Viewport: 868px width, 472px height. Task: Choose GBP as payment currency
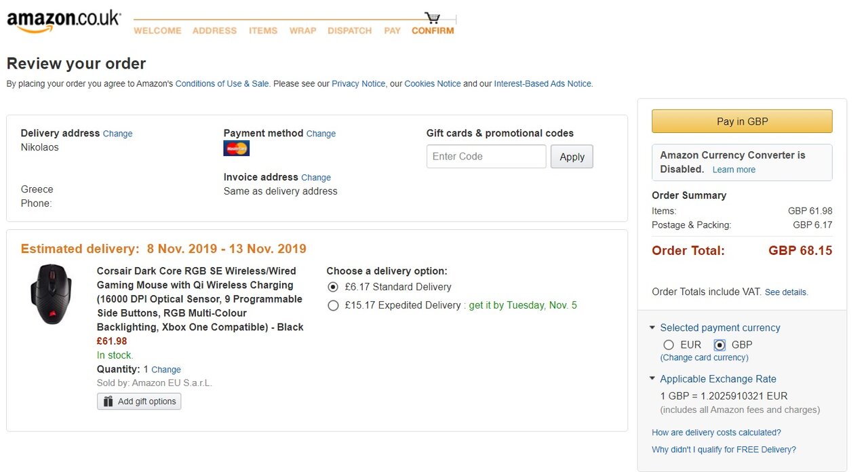[719, 345]
